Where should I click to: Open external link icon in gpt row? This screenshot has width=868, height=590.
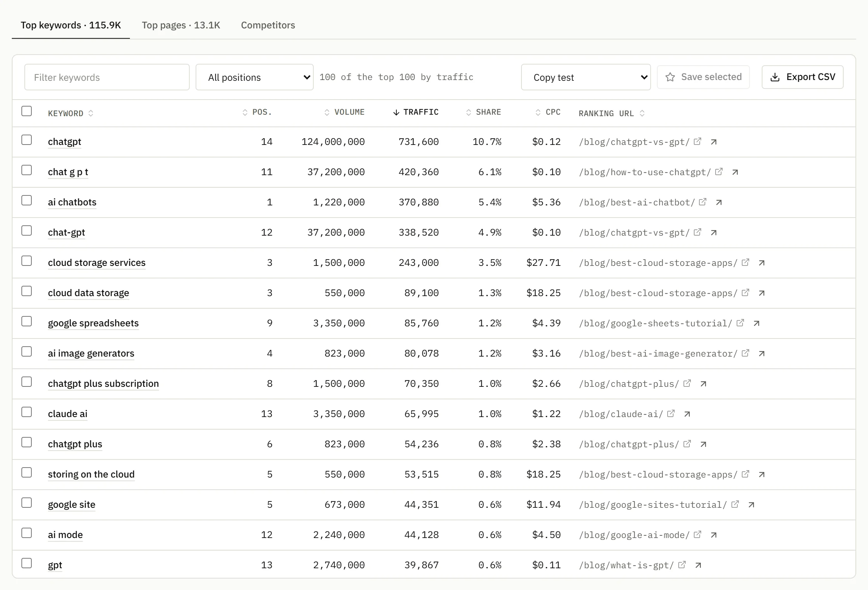(682, 565)
